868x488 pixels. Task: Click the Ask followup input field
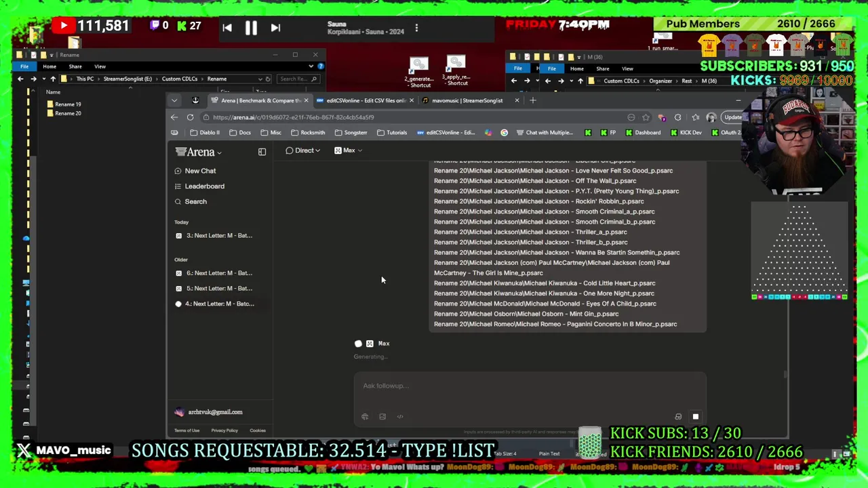click(x=530, y=386)
